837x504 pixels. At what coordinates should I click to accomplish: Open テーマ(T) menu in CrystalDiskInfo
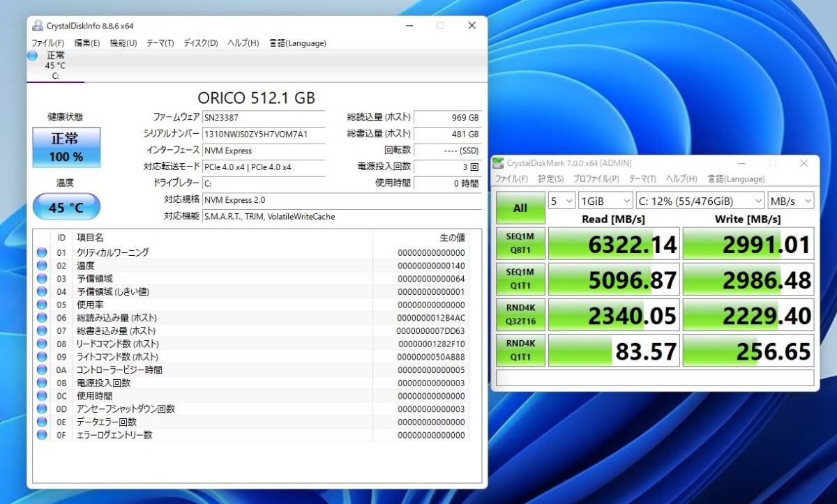[160, 43]
